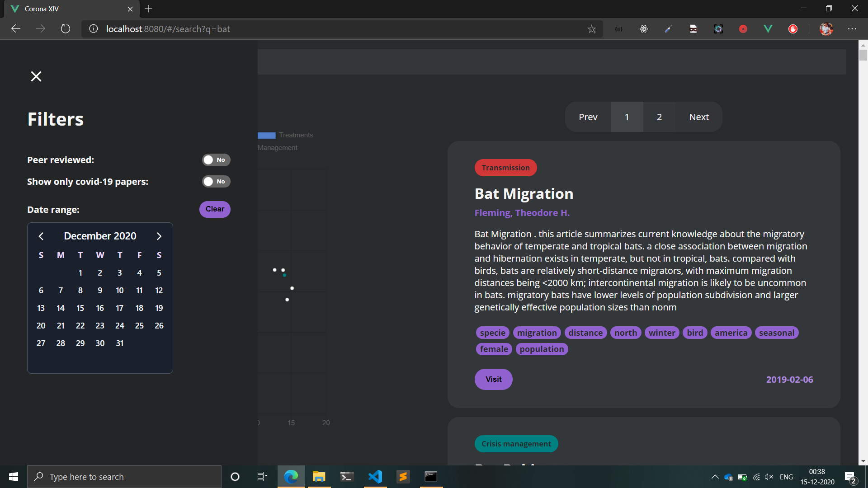Refresh the browser page
The width and height of the screenshot is (868, 488).
coord(66,29)
